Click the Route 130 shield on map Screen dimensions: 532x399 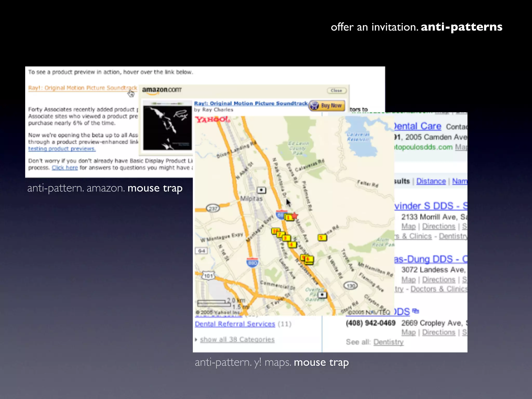[x=350, y=286]
